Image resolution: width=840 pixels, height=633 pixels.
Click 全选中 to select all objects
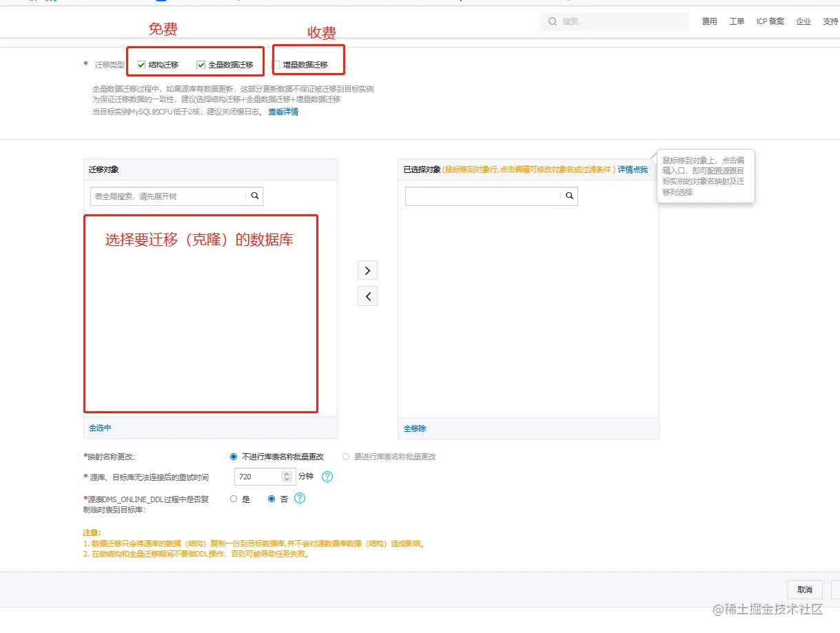100,428
